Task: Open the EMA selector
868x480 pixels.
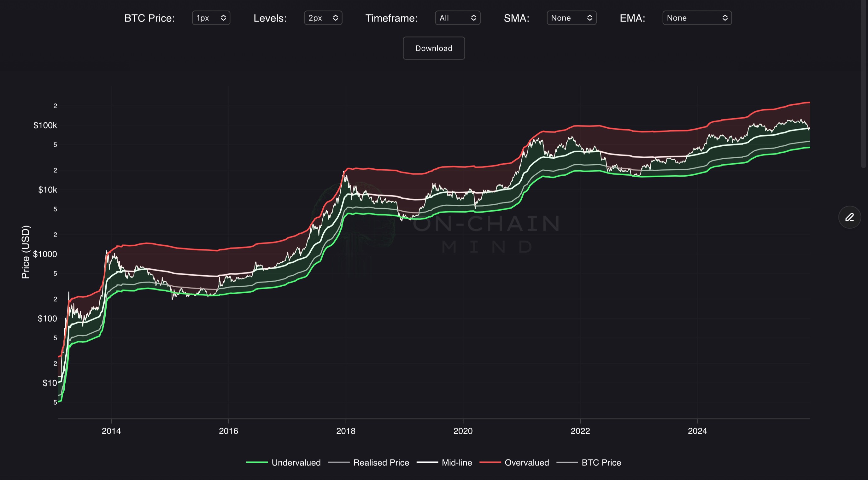Action: [x=696, y=18]
